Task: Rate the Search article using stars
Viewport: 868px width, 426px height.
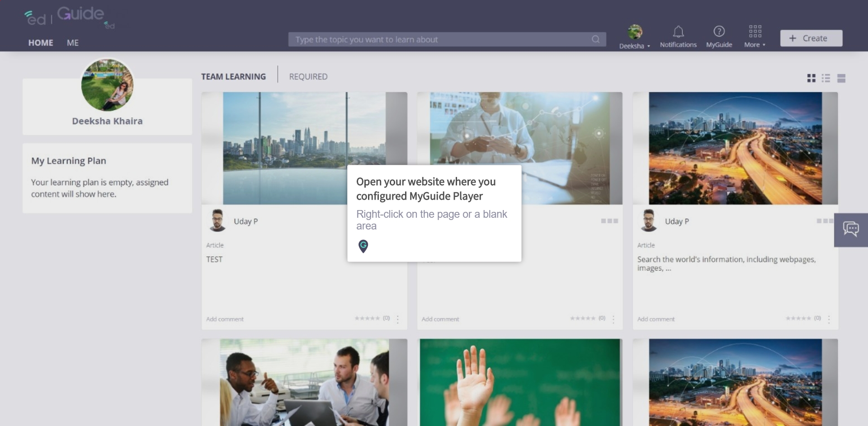Action: (798, 318)
